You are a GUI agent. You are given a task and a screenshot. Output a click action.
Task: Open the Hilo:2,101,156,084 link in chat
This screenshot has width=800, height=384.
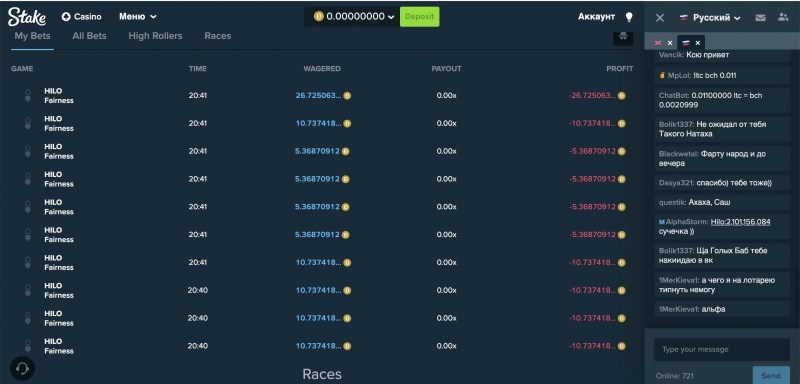point(740,222)
